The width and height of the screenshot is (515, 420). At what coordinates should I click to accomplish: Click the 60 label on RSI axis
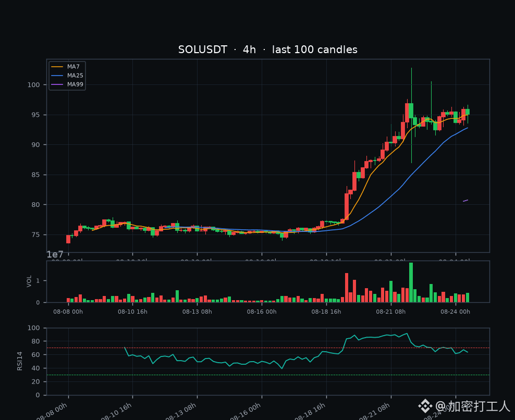pos(35,355)
